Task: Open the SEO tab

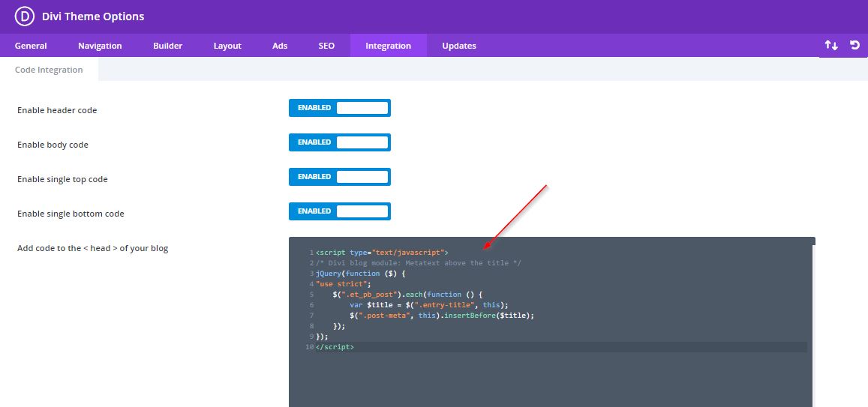Action: click(x=326, y=45)
